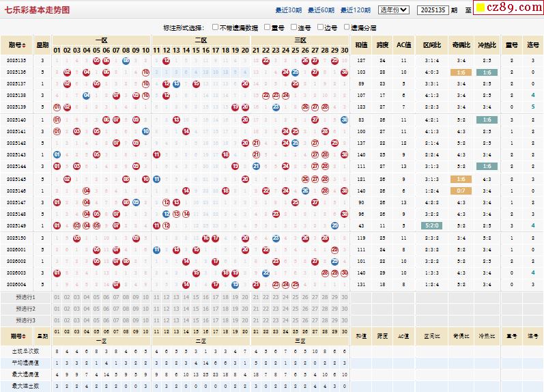544x392 pixels.
Task: Open the 选年份 year dropdown
Action: coord(394,10)
